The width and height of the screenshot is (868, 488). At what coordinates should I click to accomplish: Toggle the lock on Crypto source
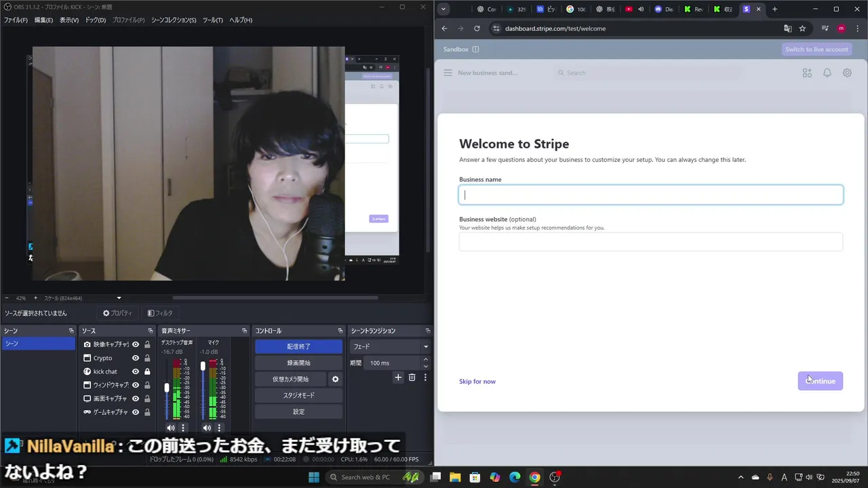tap(147, 358)
